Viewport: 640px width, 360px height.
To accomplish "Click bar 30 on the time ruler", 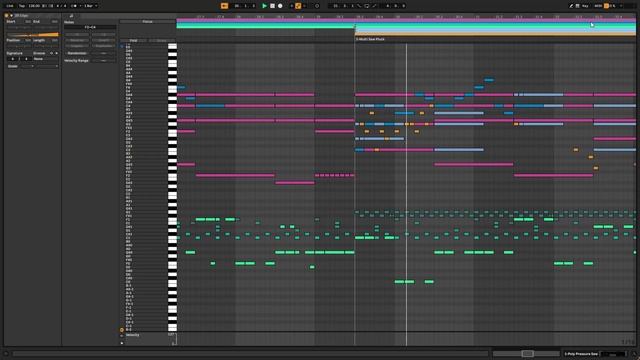I will click(x=398, y=17).
